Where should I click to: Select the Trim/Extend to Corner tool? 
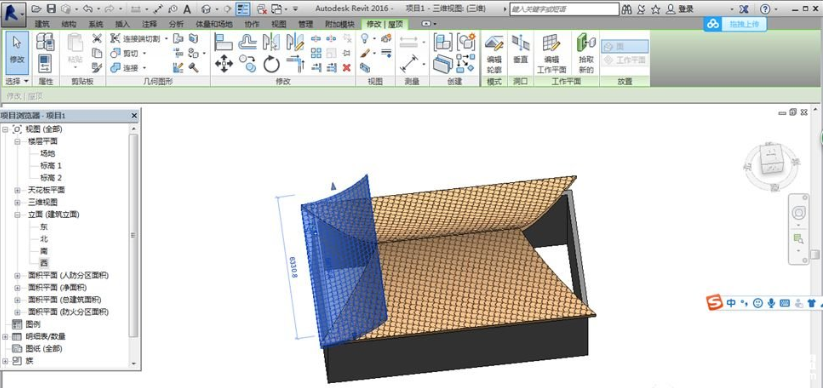(295, 65)
